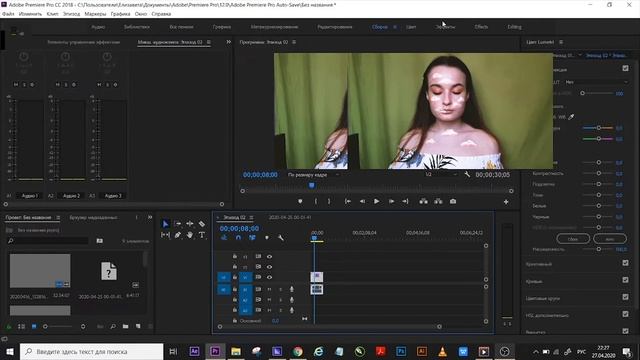Screen dimensions: 640x360
Task: Open the Lumetri Color panel menu
Action: pyautogui.click(x=561, y=42)
